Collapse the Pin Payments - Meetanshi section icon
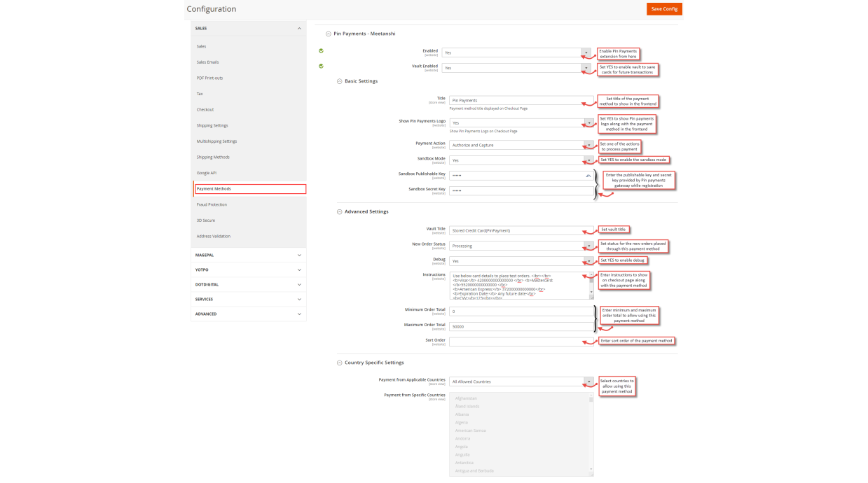868x483 pixels. click(x=328, y=34)
